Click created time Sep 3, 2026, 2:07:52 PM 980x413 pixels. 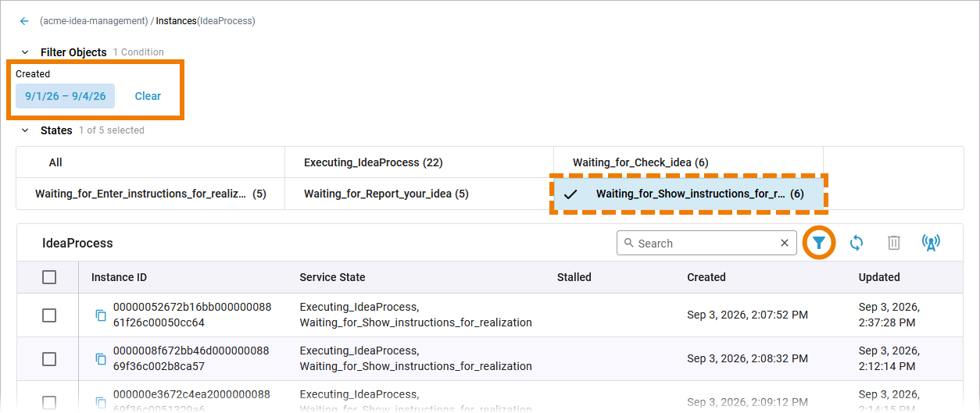(x=748, y=315)
